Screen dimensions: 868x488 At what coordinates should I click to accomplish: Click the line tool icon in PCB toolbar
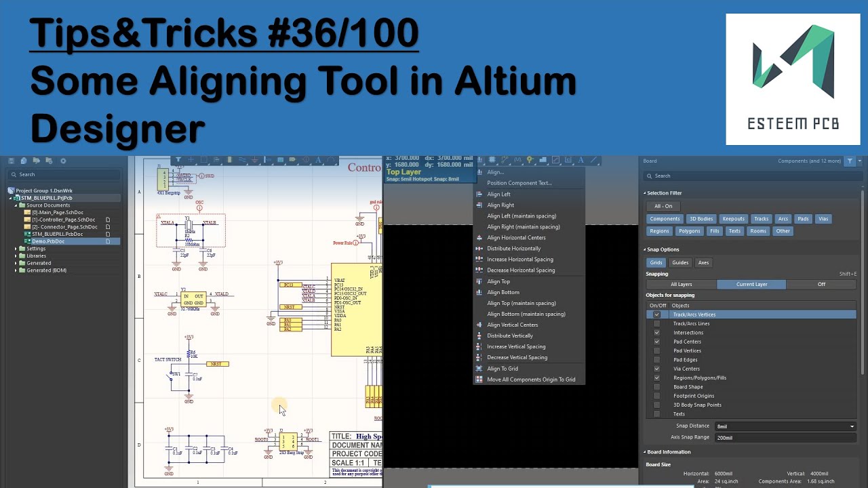click(593, 160)
